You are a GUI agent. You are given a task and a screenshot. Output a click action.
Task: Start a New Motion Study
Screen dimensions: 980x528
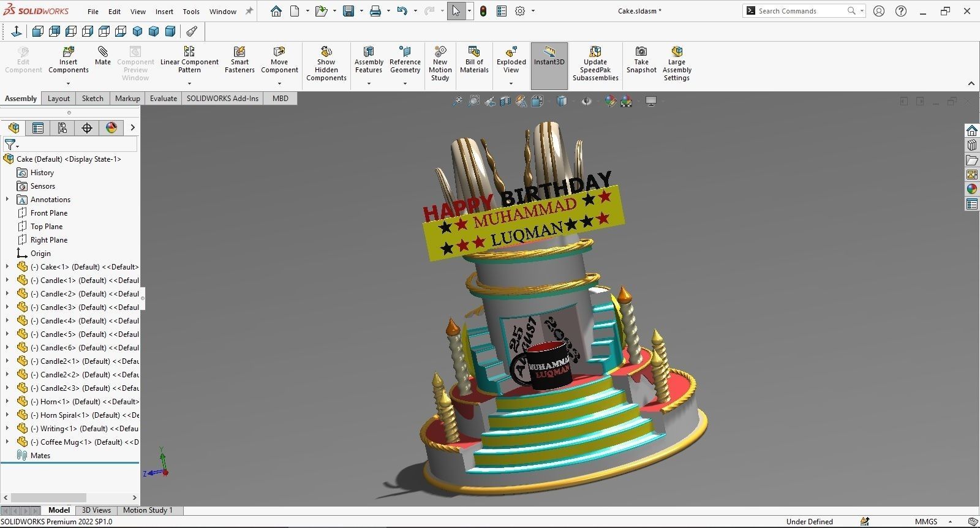tap(440, 63)
